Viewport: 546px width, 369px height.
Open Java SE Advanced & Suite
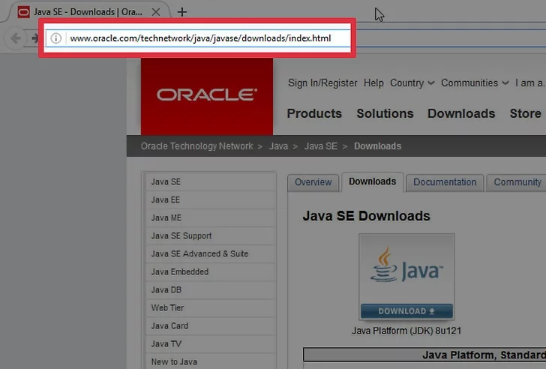coord(211,254)
